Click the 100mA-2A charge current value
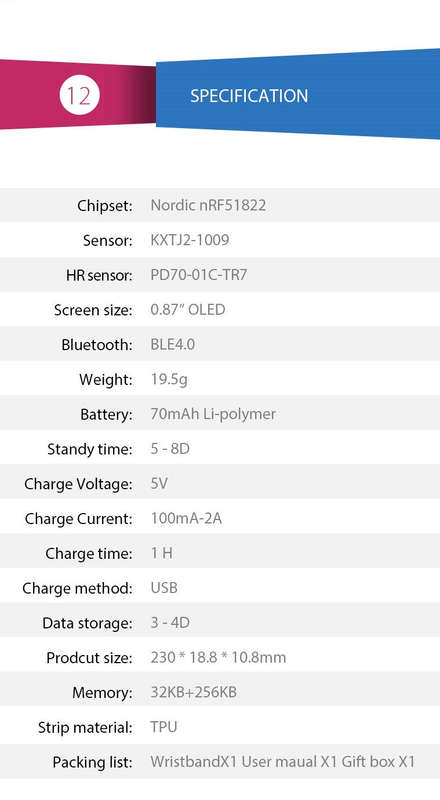The height and width of the screenshot is (800, 440). click(186, 518)
